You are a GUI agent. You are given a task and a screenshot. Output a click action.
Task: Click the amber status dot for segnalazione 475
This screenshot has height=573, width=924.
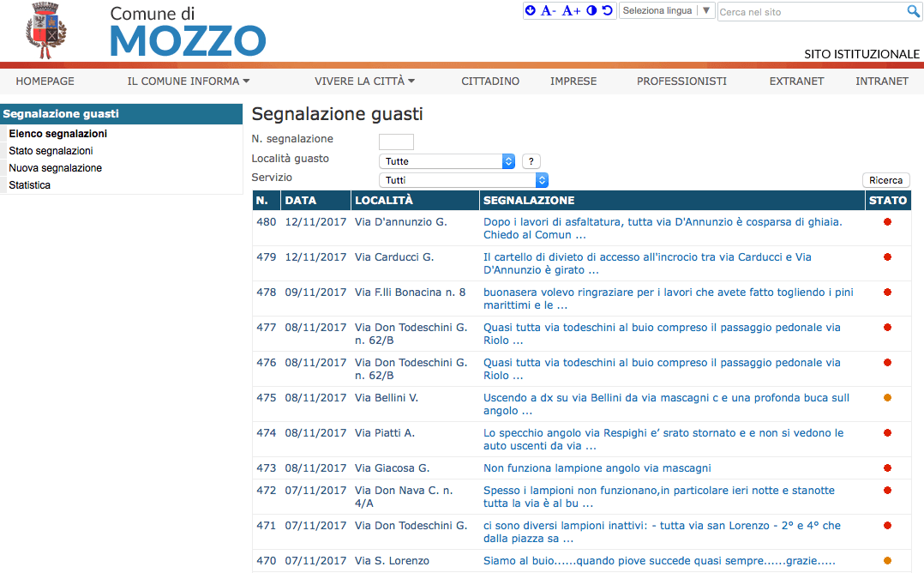889,397
